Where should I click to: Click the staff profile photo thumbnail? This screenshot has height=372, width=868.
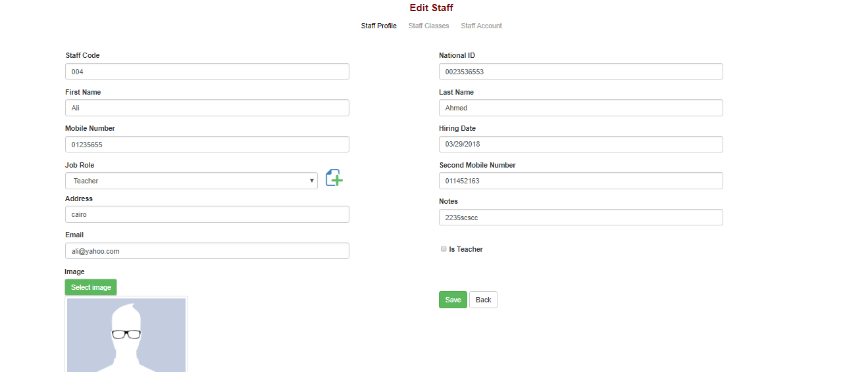(126, 335)
